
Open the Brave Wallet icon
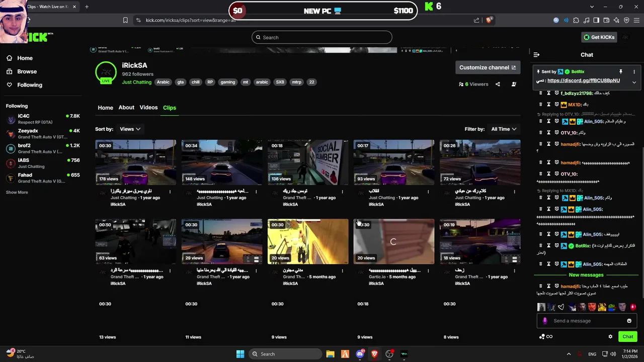(606, 20)
